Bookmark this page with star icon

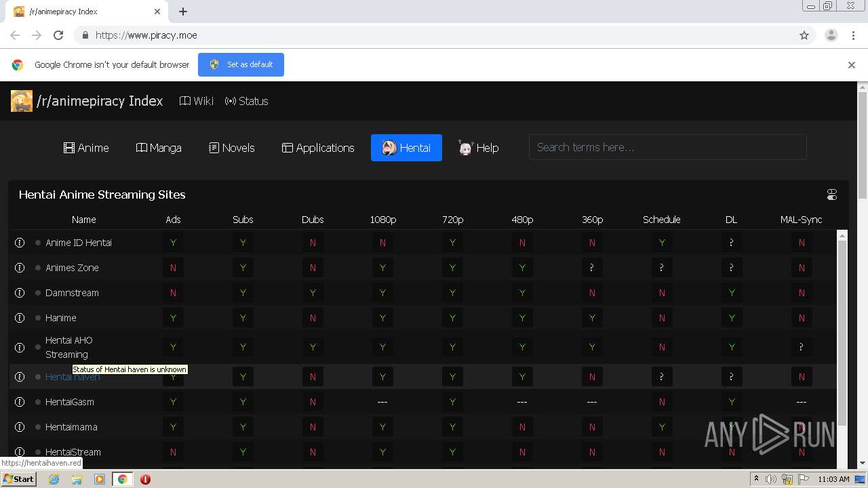(804, 35)
